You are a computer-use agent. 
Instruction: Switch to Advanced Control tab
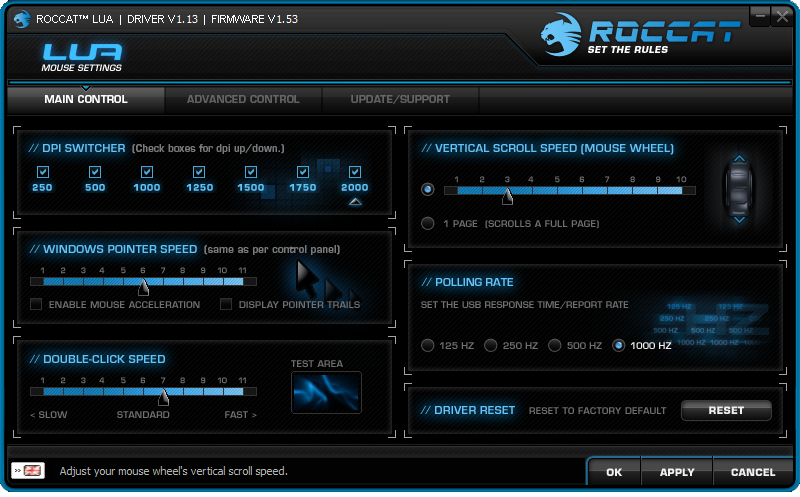tap(243, 100)
